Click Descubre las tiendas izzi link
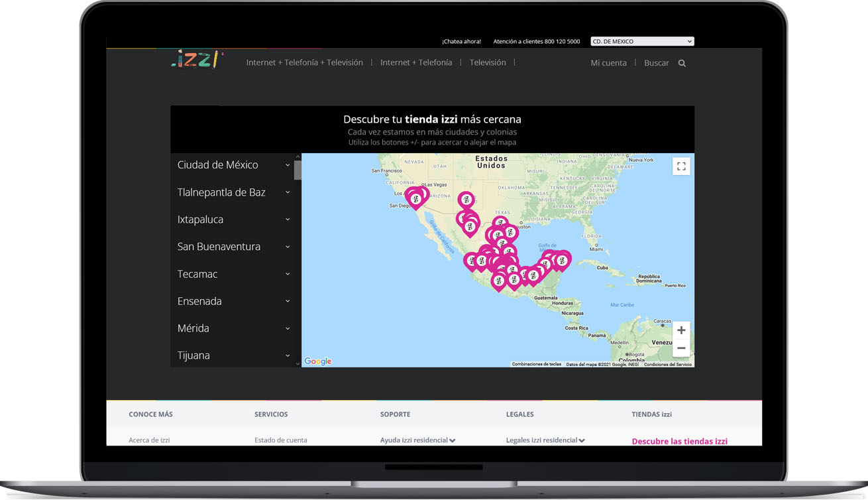 click(x=679, y=441)
